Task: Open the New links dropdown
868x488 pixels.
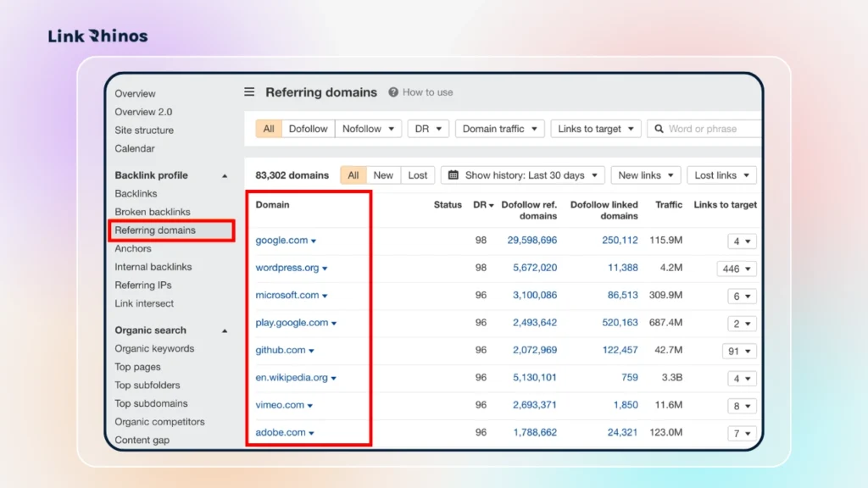Action: tap(645, 175)
